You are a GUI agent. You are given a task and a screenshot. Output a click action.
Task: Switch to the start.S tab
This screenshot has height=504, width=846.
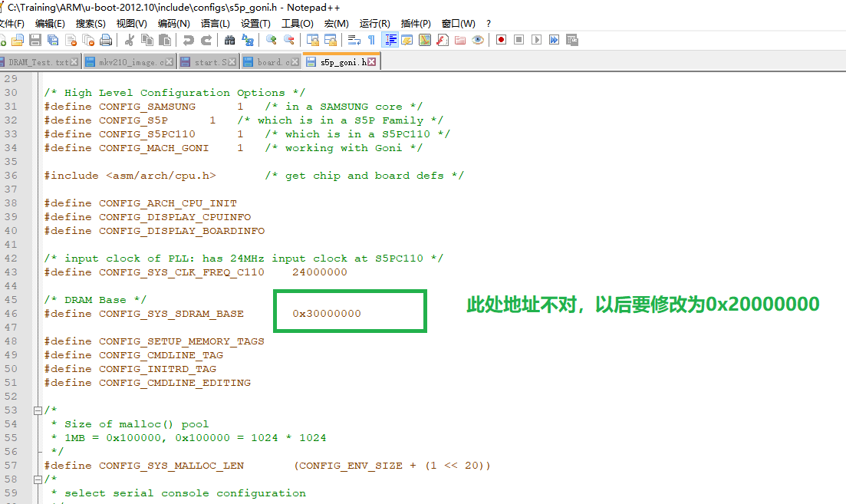tap(210, 62)
